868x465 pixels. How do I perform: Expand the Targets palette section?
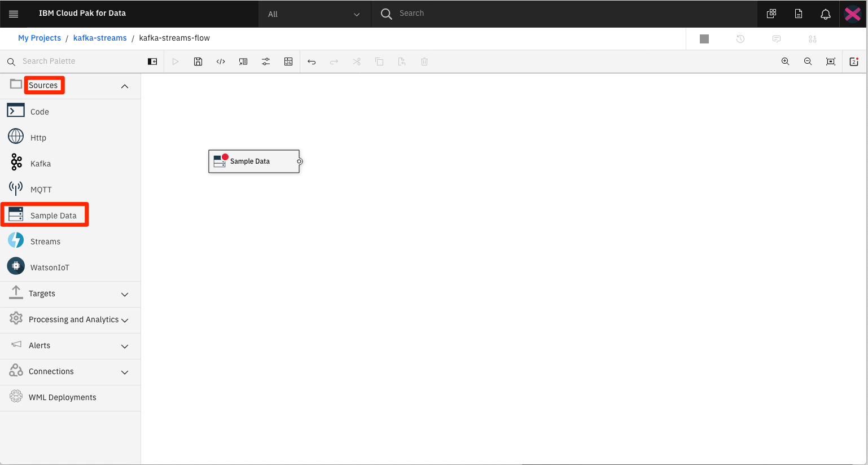(71, 294)
